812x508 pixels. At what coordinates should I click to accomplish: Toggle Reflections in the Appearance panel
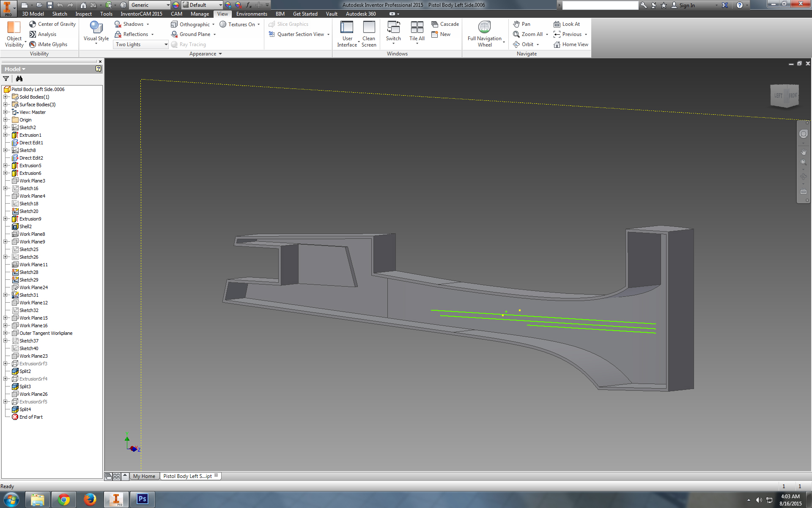134,34
